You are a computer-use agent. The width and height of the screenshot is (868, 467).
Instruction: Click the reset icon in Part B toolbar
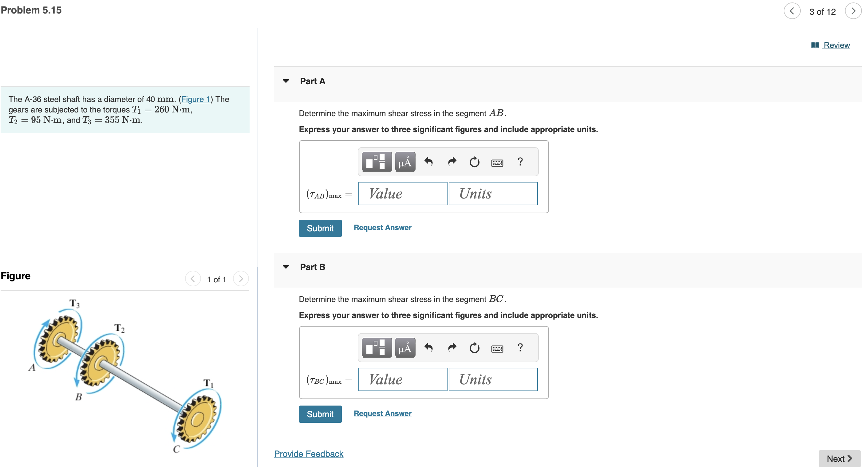click(x=474, y=347)
